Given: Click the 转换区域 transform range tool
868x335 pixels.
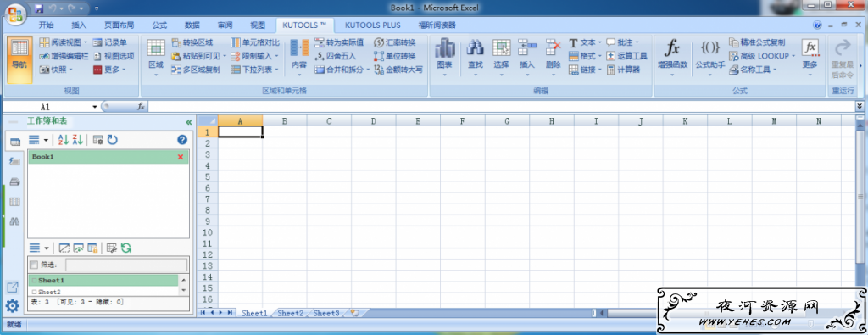Looking at the screenshot, I should [x=192, y=42].
